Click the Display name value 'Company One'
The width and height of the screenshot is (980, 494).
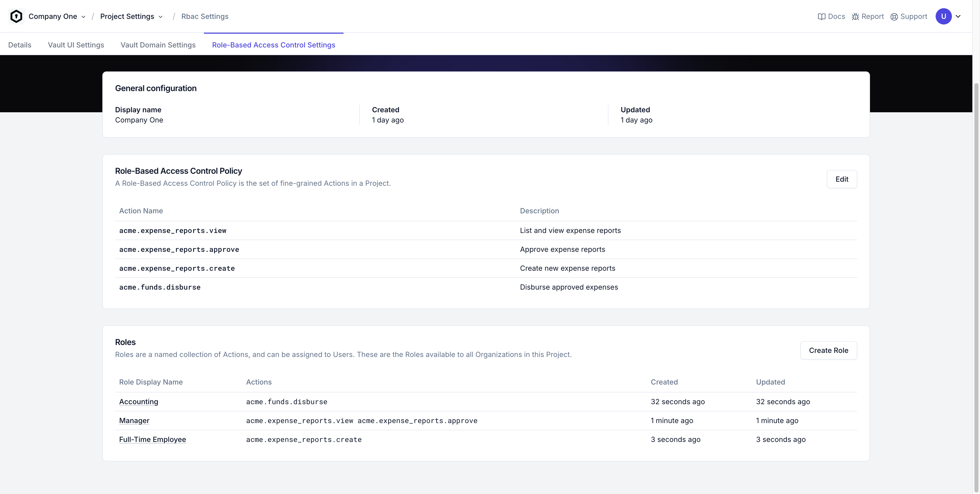[139, 120]
